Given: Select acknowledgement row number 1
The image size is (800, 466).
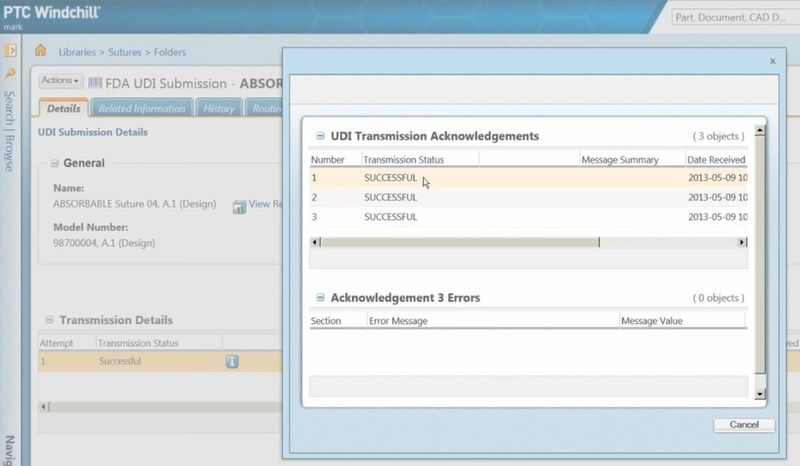Looking at the screenshot, I should [529, 178].
